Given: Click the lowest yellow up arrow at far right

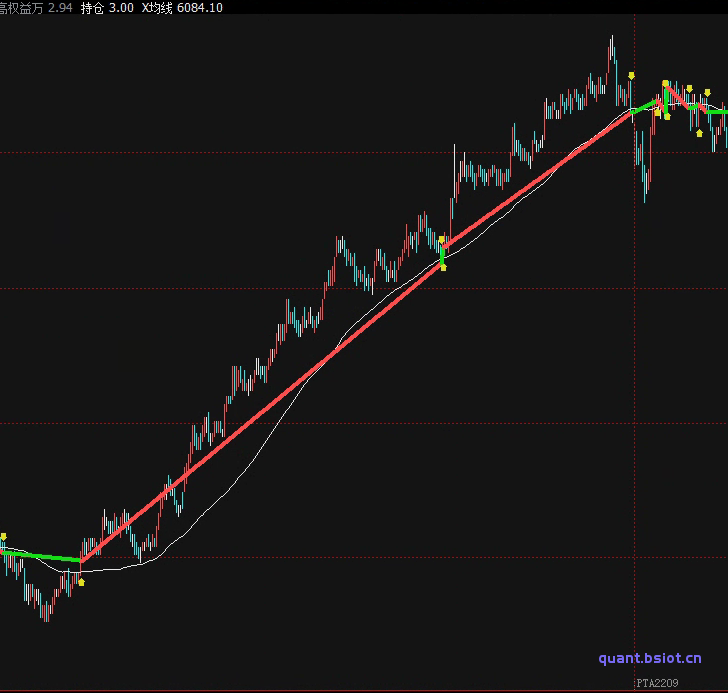Looking at the screenshot, I should click(x=699, y=133).
